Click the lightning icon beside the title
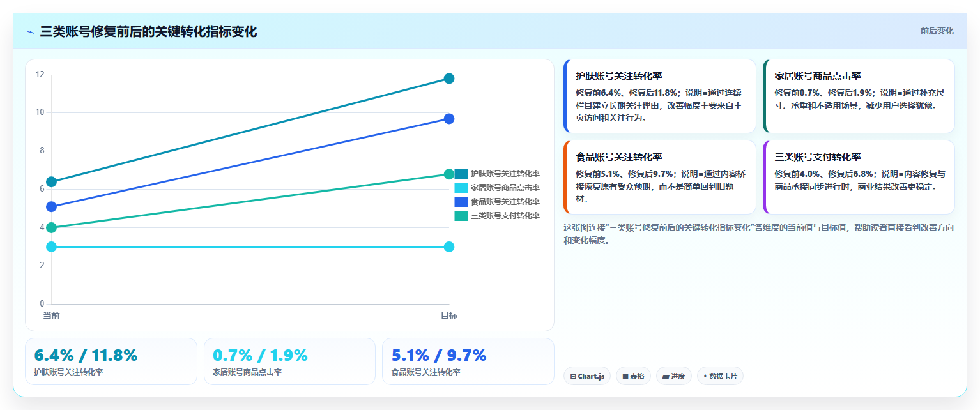Viewport: 980px width, 410px height. (x=30, y=32)
